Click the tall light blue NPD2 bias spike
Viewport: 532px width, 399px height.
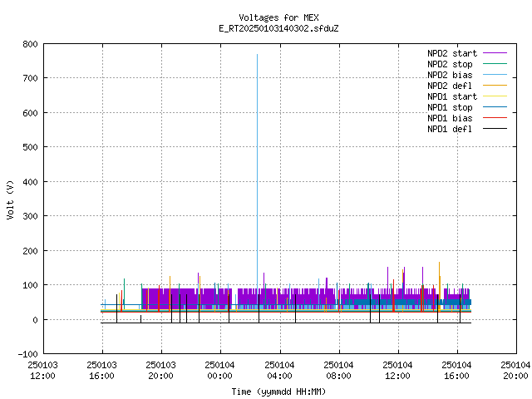[x=257, y=170]
